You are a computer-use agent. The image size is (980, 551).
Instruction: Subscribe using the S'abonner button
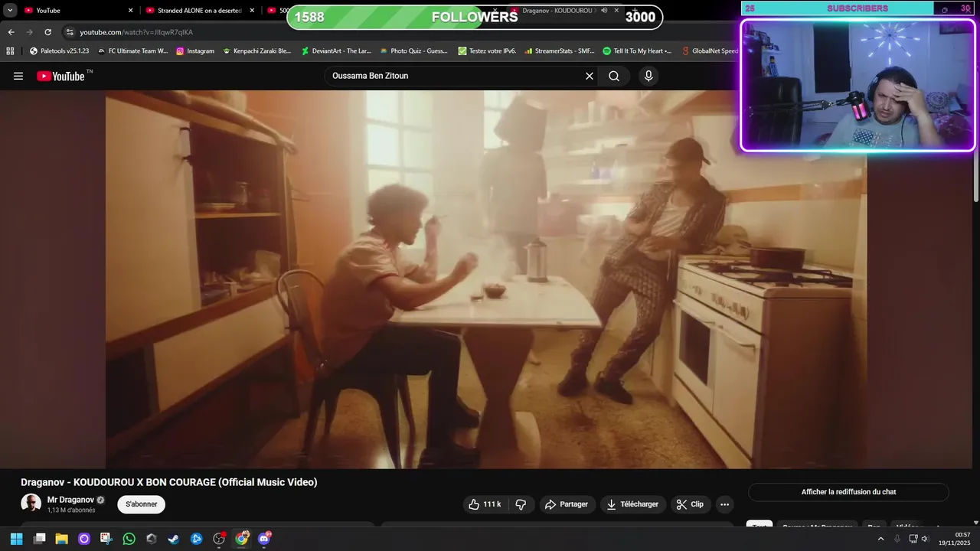click(x=141, y=504)
